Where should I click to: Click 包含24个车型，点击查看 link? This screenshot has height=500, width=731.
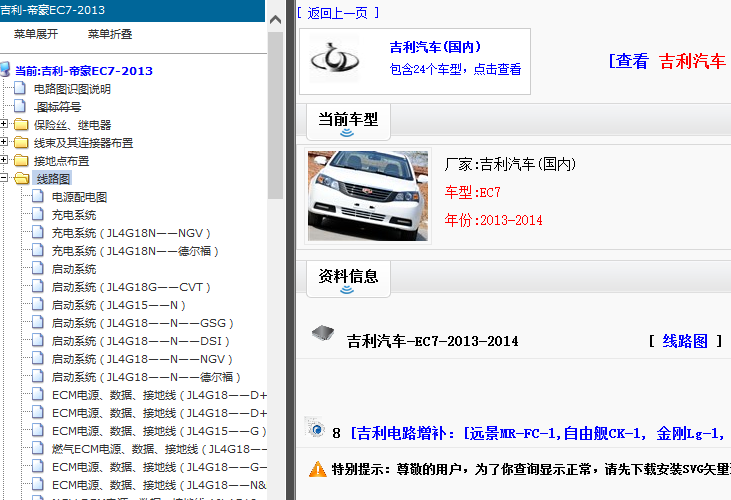click(x=455, y=69)
